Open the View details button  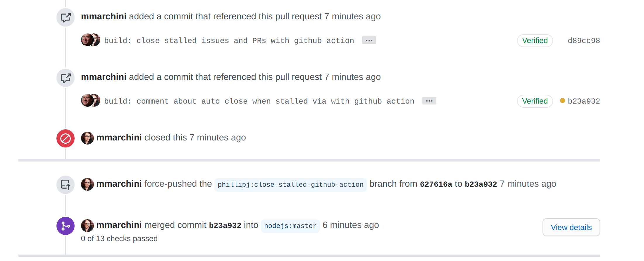click(571, 227)
